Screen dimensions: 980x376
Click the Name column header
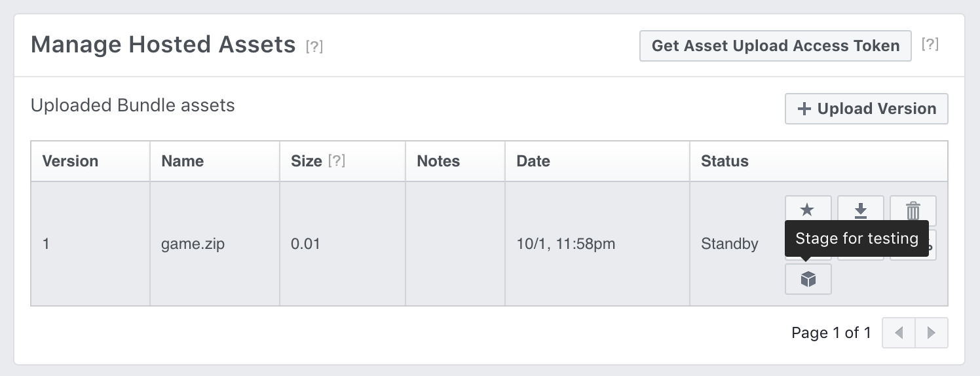[183, 161]
